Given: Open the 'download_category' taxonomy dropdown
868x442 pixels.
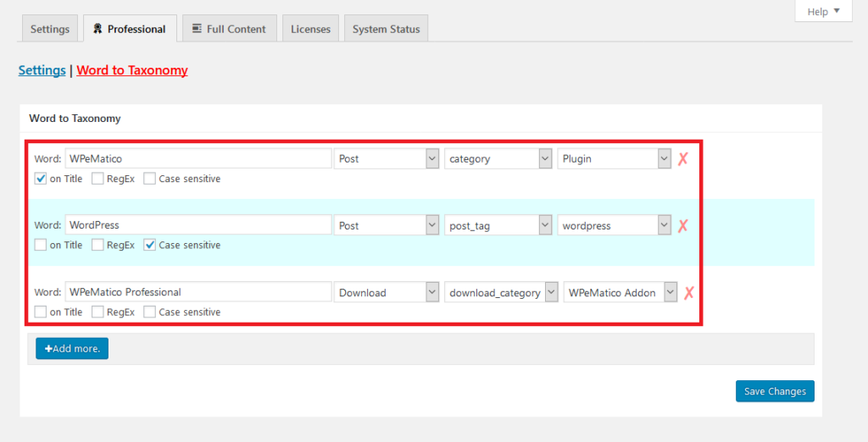Looking at the screenshot, I should 501,292.
